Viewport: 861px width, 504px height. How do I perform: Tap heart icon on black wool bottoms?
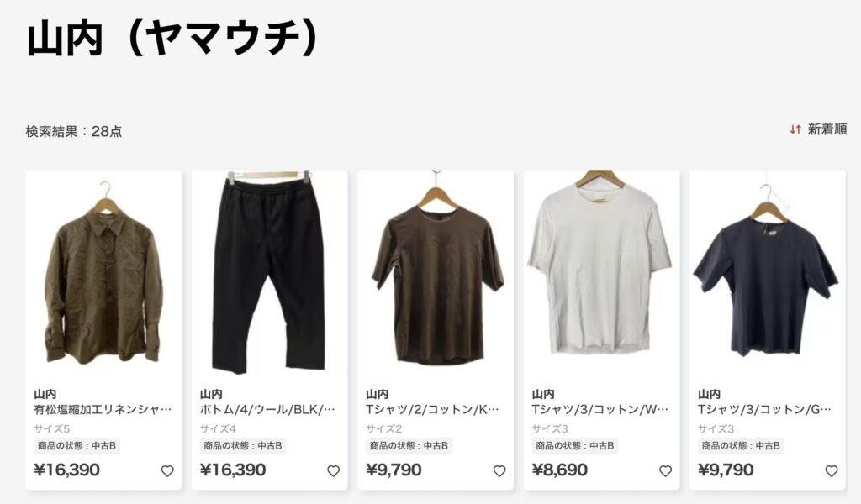click(x=333, y=471)
